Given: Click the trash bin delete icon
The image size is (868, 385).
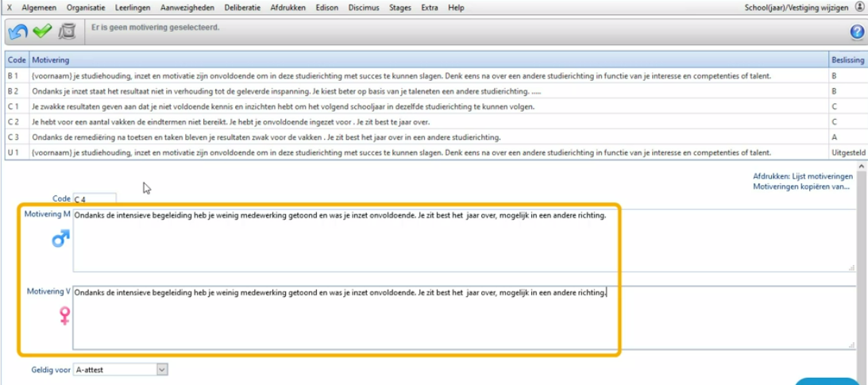Looking at the screenshot, I should [x=68, y=32].
